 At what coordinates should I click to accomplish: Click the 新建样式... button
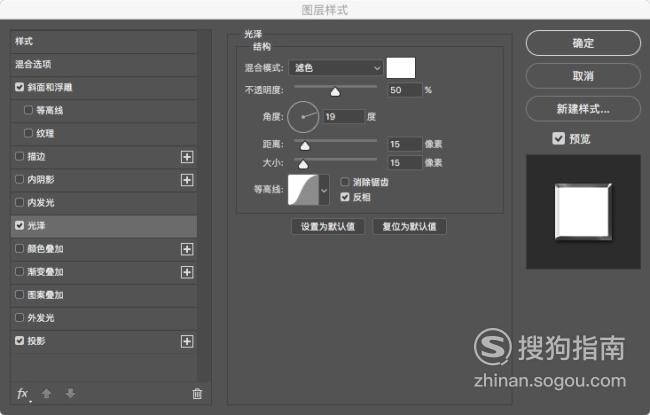pos(583,109)
